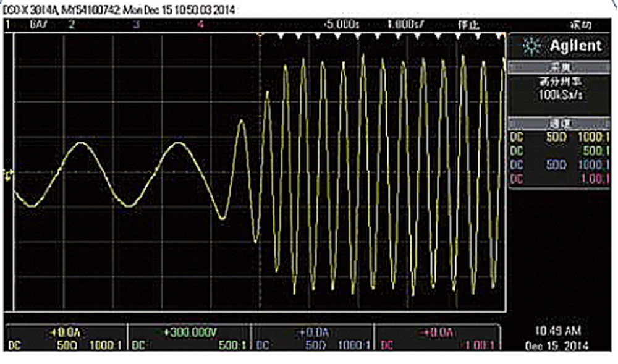This screenshot has width=618, height=364.
Task: Click the channel 1 ground level marker
Action: click(9, 176)
